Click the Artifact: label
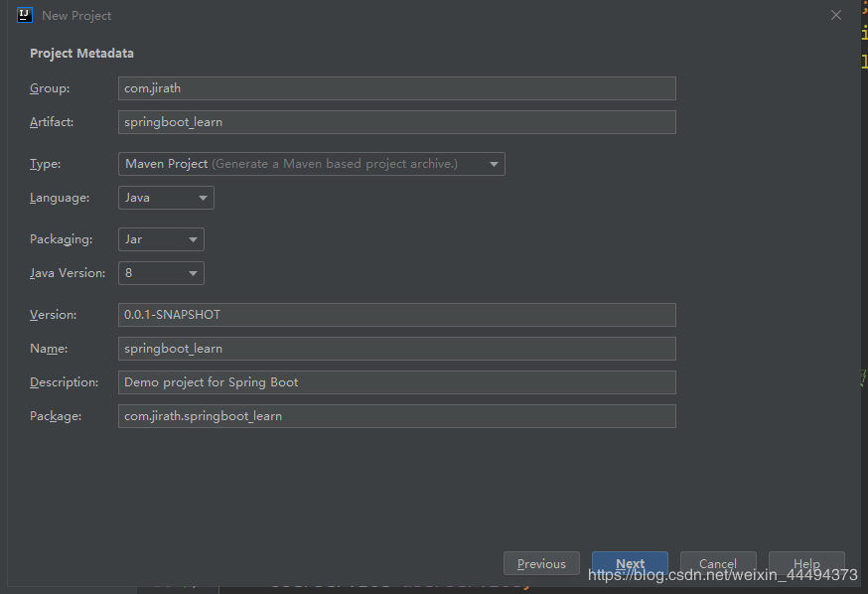 click(x=52, y=122)
